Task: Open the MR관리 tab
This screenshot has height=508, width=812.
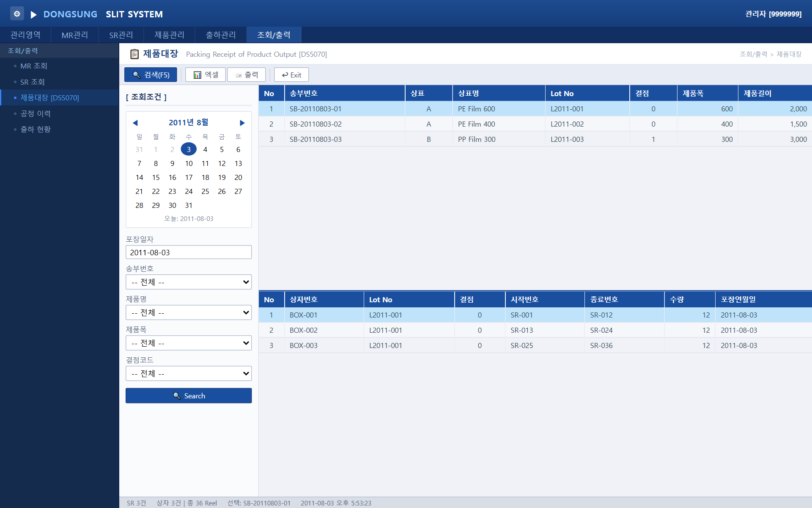Action: [x=75, y=35]
